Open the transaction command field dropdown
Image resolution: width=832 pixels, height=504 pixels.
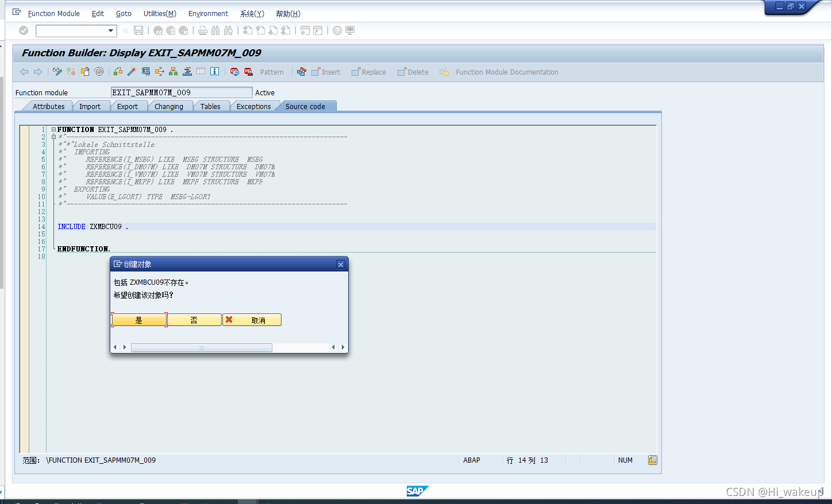[111, 30]
